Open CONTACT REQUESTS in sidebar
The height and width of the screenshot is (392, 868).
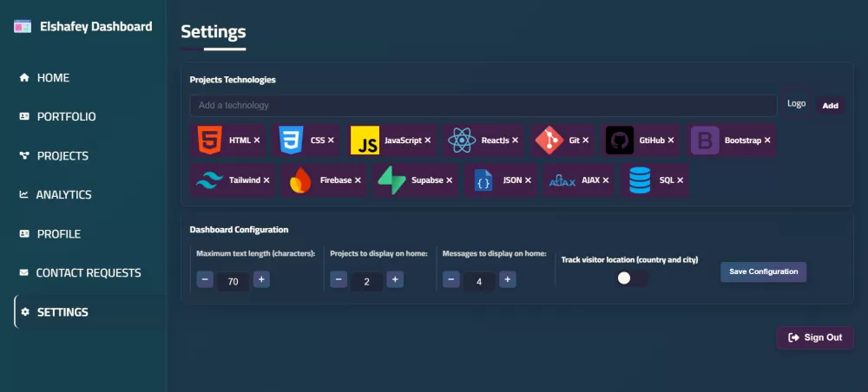click(x=89, y=272)
